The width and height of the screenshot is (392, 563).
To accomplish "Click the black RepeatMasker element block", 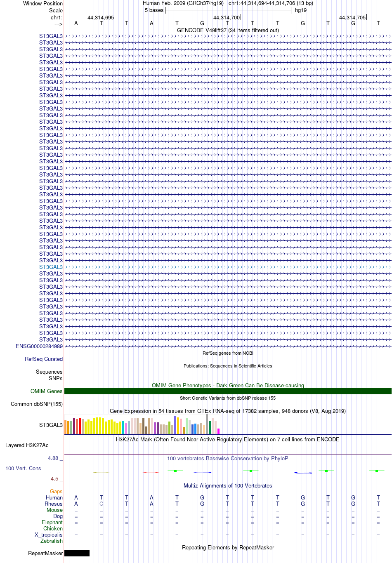I will pyautogui.click(x=77, y=553).
